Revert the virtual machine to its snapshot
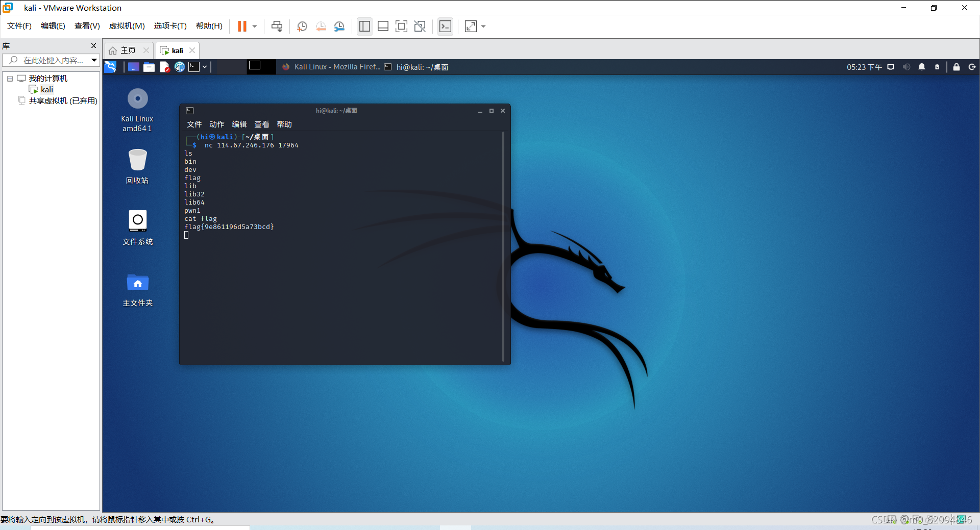The image size is (980, 530). (x=321, y=26)
